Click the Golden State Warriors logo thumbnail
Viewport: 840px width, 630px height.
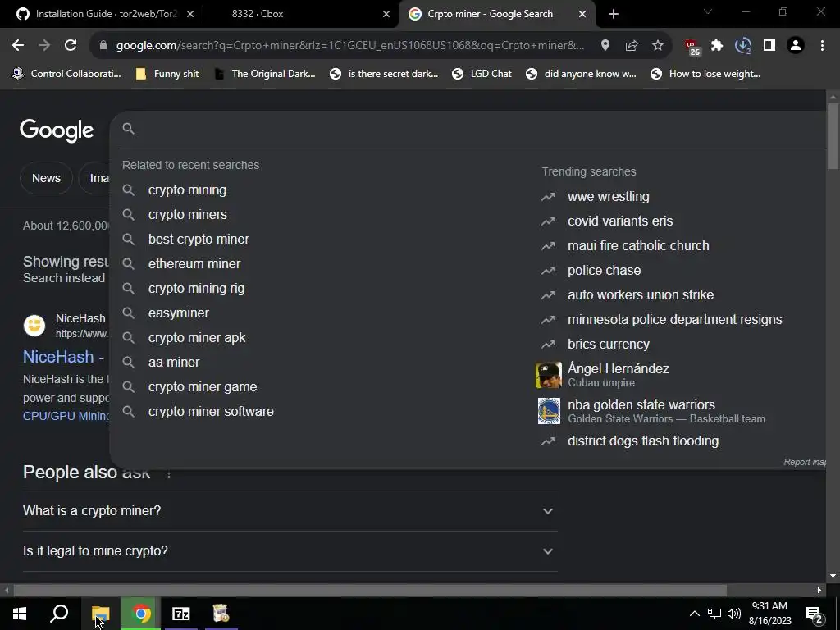click(549, 411)
